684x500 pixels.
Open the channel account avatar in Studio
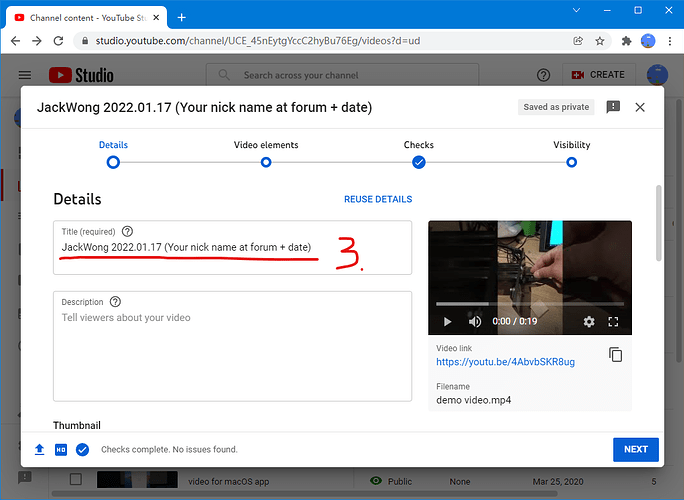tap(657, 75)
